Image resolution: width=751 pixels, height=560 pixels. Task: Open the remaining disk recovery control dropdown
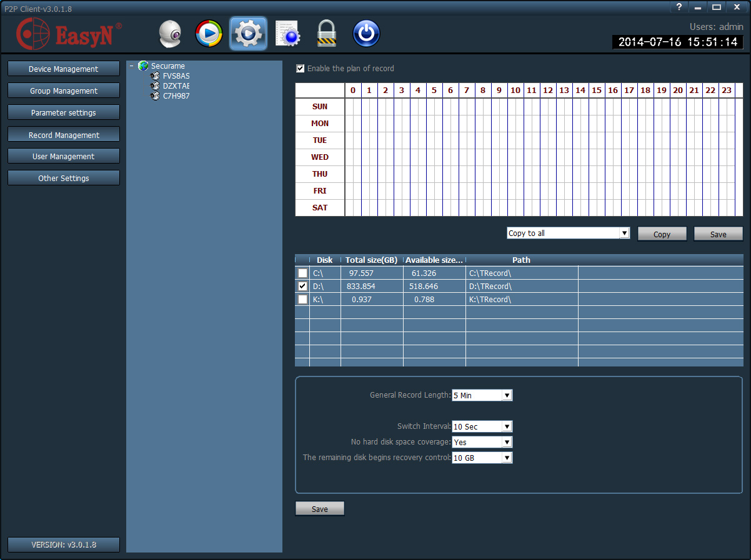pyautogui.click(x=507, y=458)
